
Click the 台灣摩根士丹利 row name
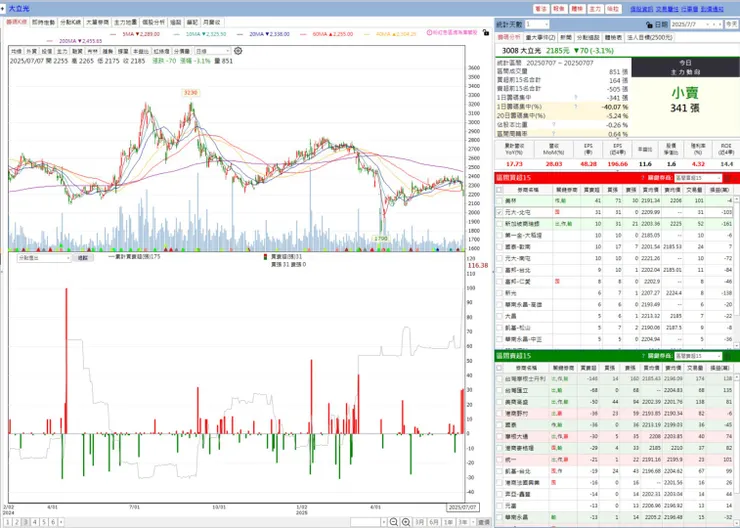click(525, 379)
